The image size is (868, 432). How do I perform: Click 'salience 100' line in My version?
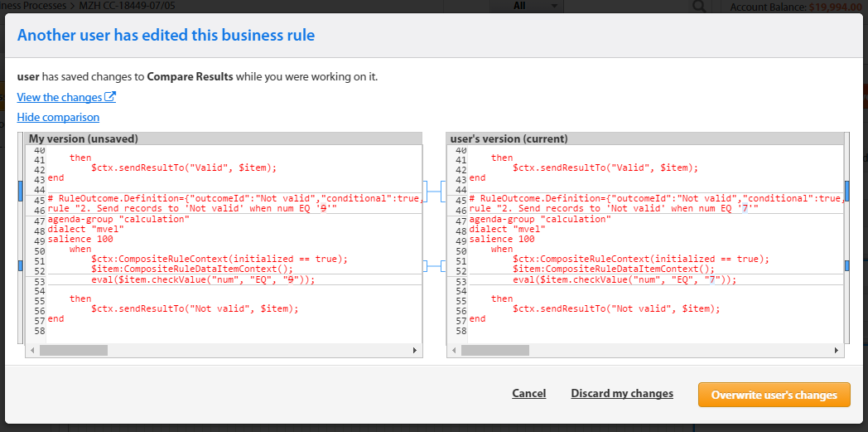point(80,240)
